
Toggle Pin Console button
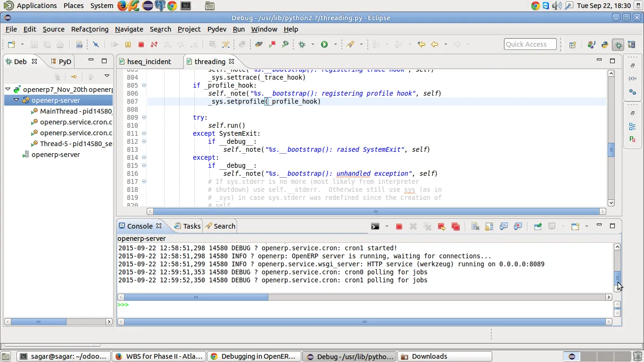pyautogui.click(x=537, y=226)
